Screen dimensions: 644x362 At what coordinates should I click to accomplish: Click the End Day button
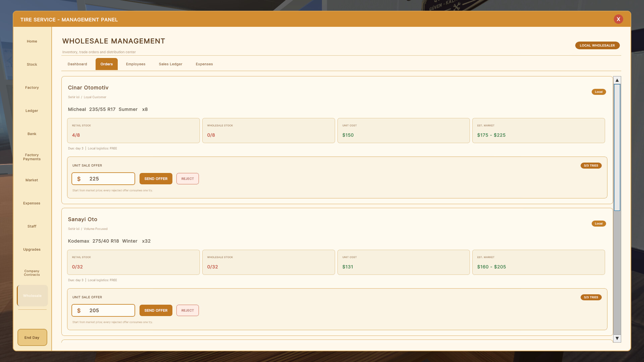[x=32, y=338]
